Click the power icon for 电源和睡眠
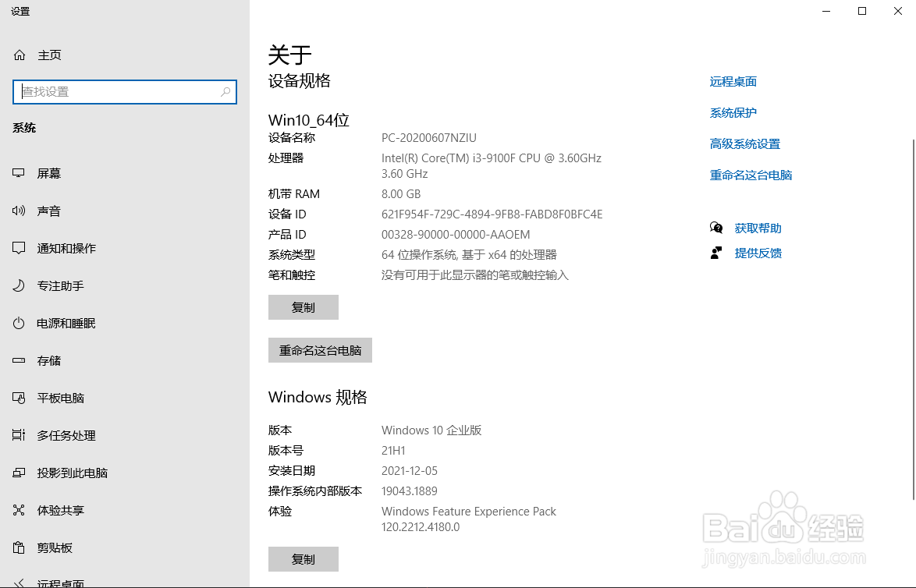Image resolution: width=916 pixels, height=588 pixels. (19, 323)
